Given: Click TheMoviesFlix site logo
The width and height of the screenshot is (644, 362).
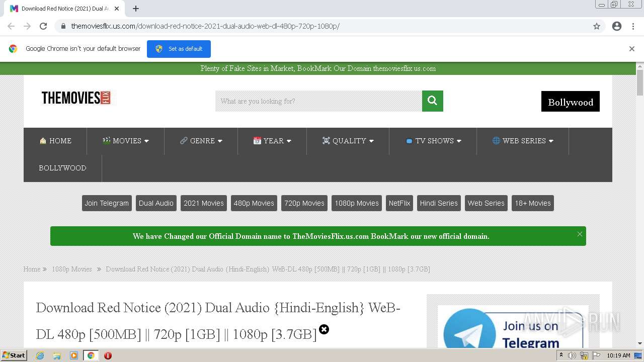Looking at the screenshot, I should click(78, 98).
